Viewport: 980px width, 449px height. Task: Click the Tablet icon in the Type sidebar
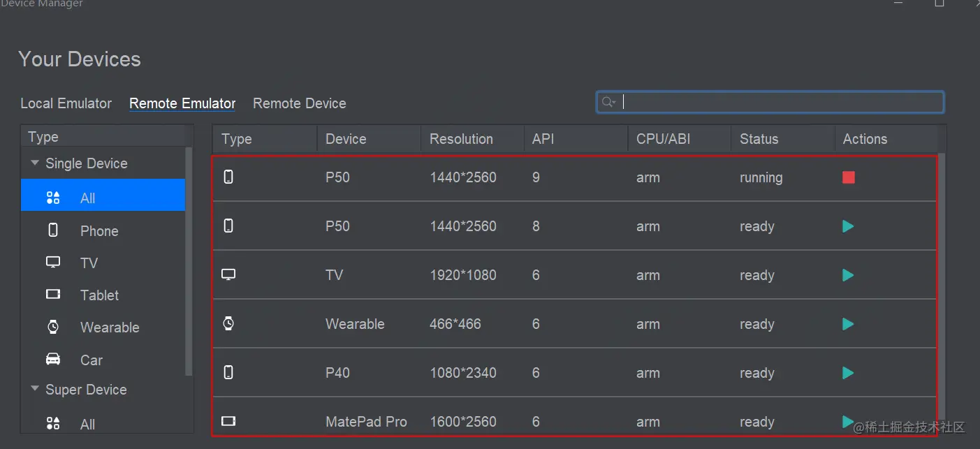coord(53,295)
